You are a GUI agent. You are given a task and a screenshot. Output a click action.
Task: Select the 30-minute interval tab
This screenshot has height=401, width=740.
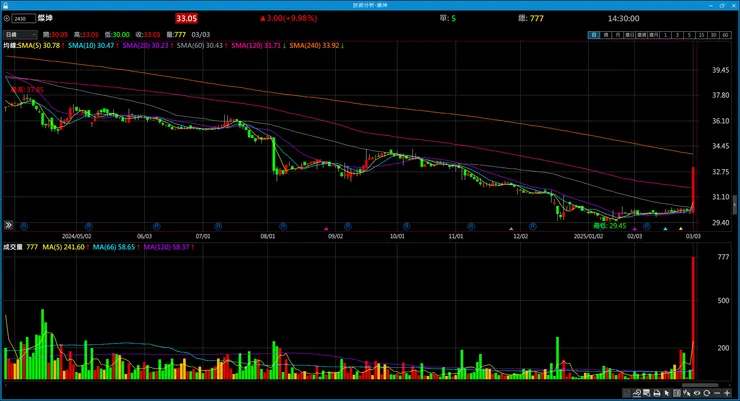pyautogui.click(x=713, y=35)
